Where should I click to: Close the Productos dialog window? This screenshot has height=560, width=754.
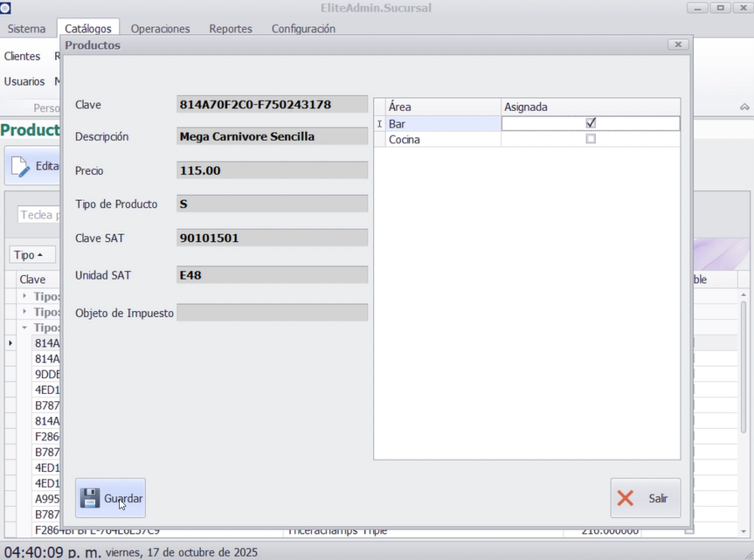(x=677, y=45)
